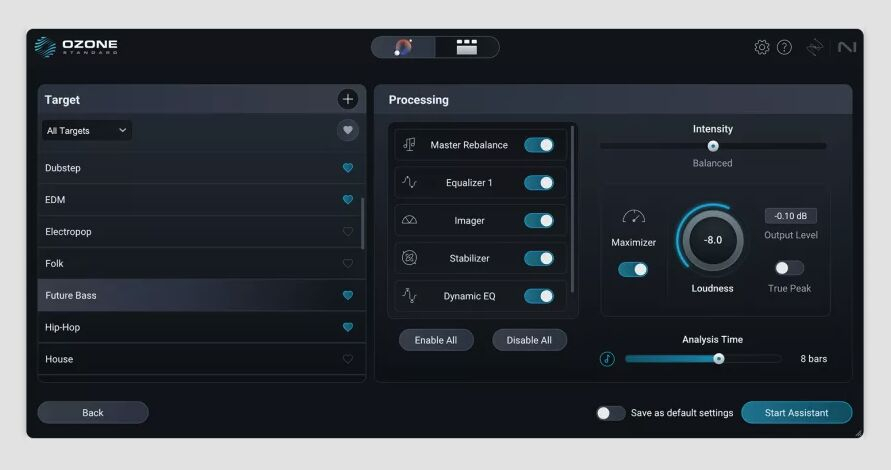
Task: Click the Intensity slider handle
Action: [713, 146]
